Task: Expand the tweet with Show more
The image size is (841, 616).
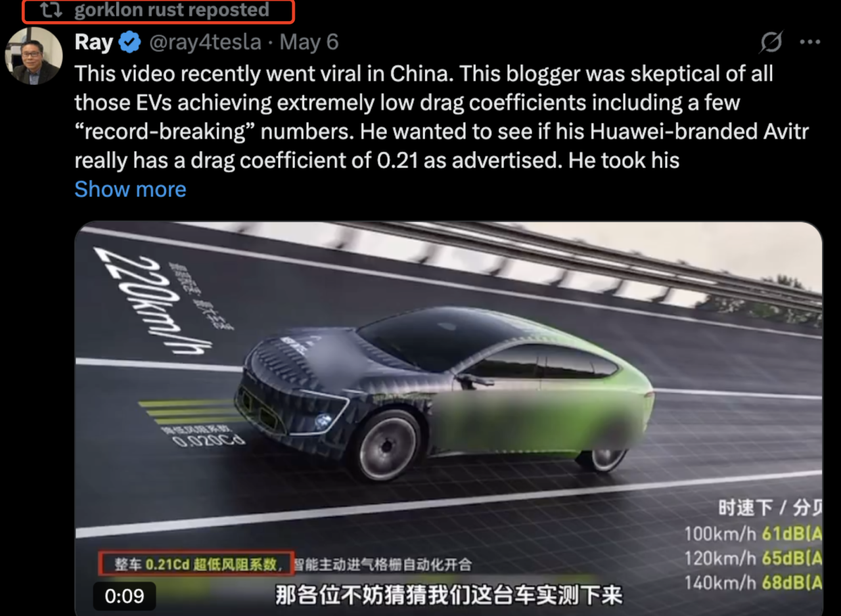Action: (130, 189)
